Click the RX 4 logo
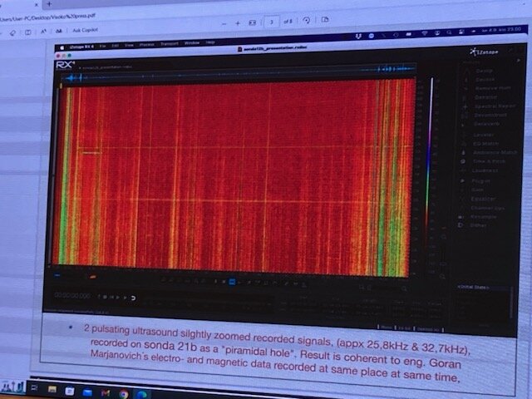The image size is (532, 399). pyautogui.click(x=65, y=65)
